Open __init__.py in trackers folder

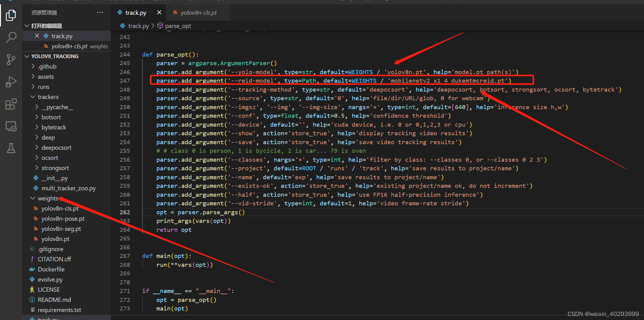(x=54, y=178)
